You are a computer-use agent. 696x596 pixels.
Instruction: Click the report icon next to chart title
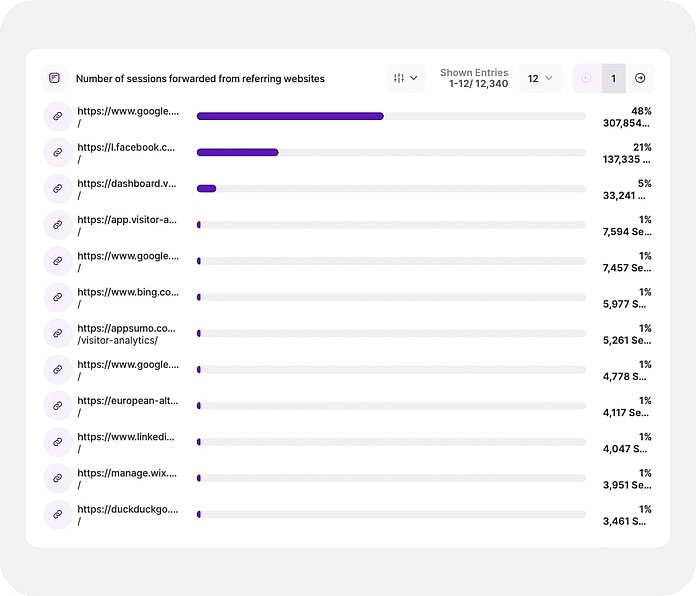(x=55, y=79)
